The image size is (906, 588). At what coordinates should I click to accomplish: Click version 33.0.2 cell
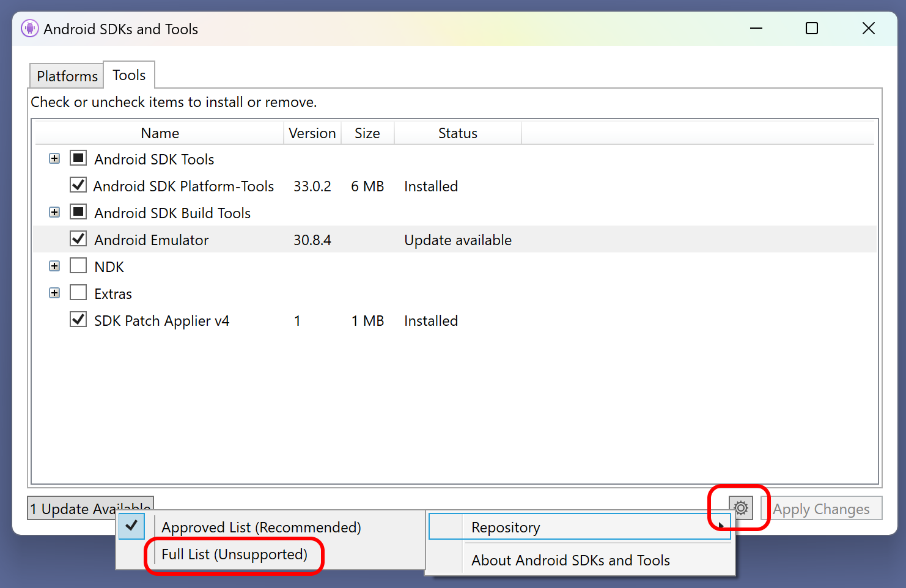[312, 186]
